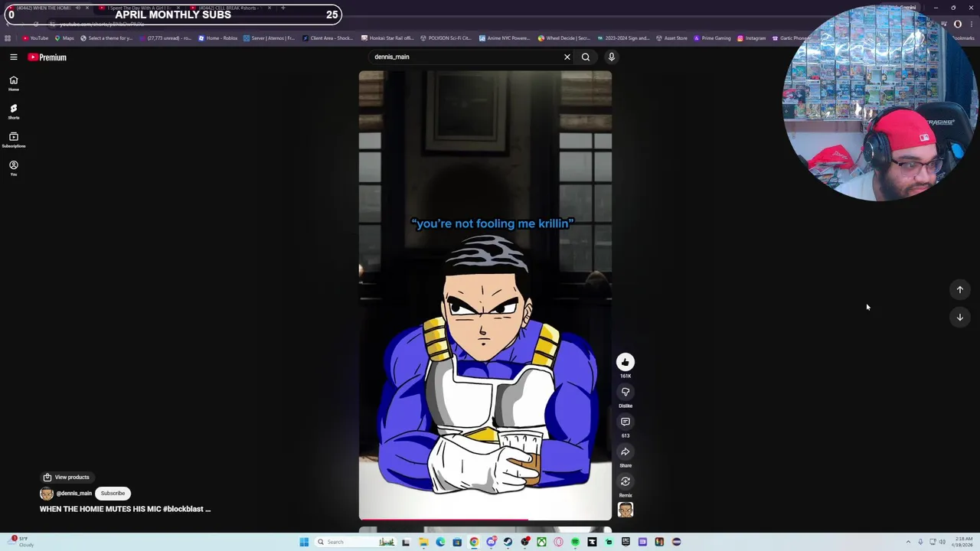This screenshot has height=551, width=980.
Task: Clear the search box with X
Action: 567,57
